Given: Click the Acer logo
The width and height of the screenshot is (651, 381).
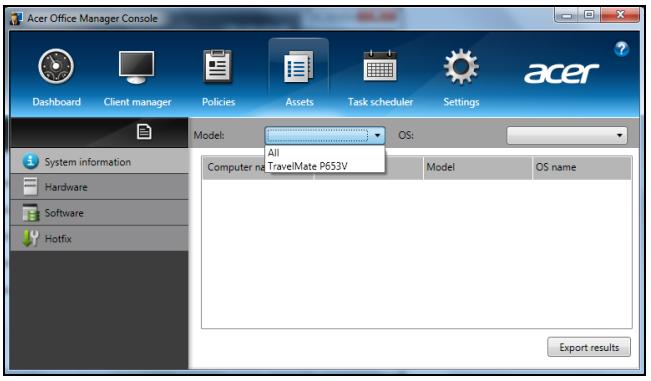Looking at the screenshot, I should pos(561,73).
